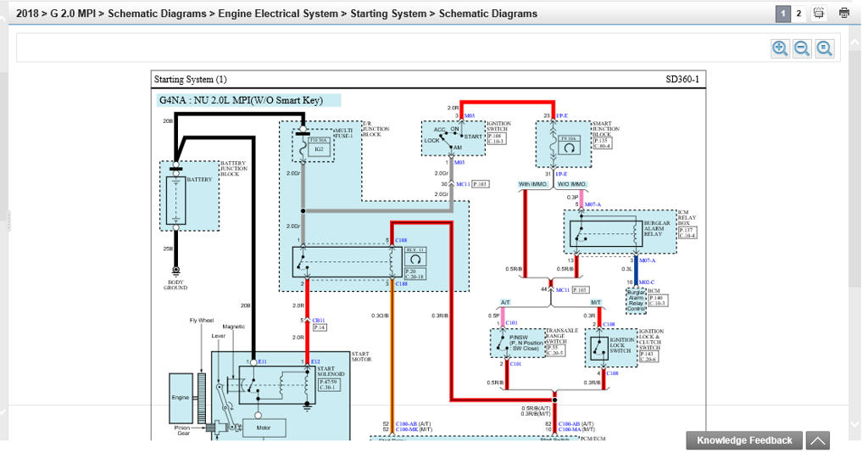The height and width of the screenshot is (453, 868).
Task: Open the M02-C connector link near BCM
Action: (647, 282)
